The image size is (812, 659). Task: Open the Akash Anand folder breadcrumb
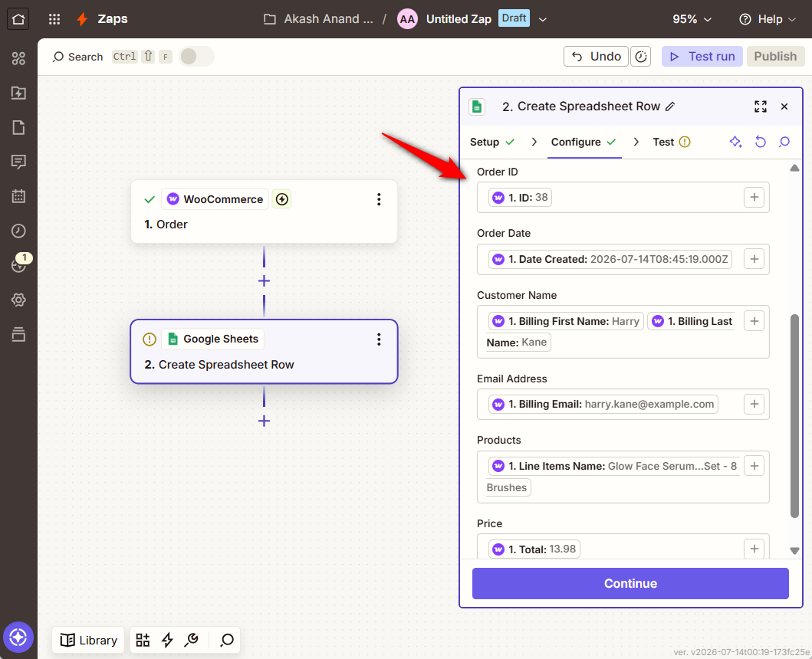[x=318, y=19]
